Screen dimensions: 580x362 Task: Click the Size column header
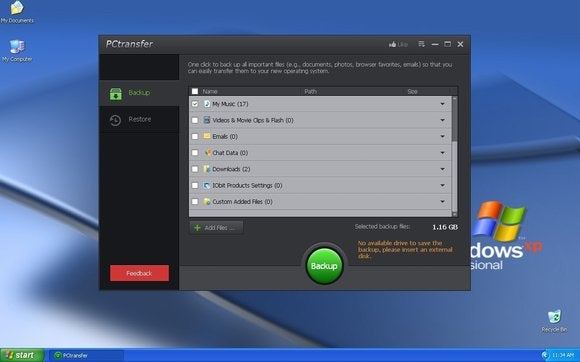pos(412,91)
